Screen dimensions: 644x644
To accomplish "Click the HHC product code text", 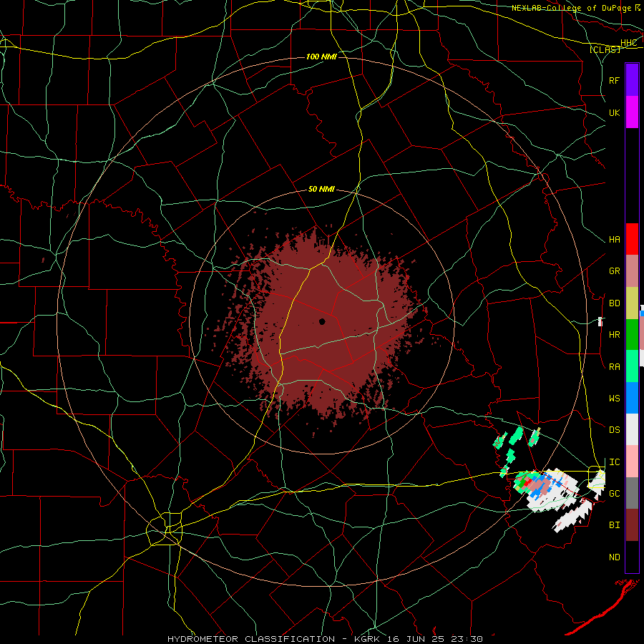I will click(x=628, y=43).
